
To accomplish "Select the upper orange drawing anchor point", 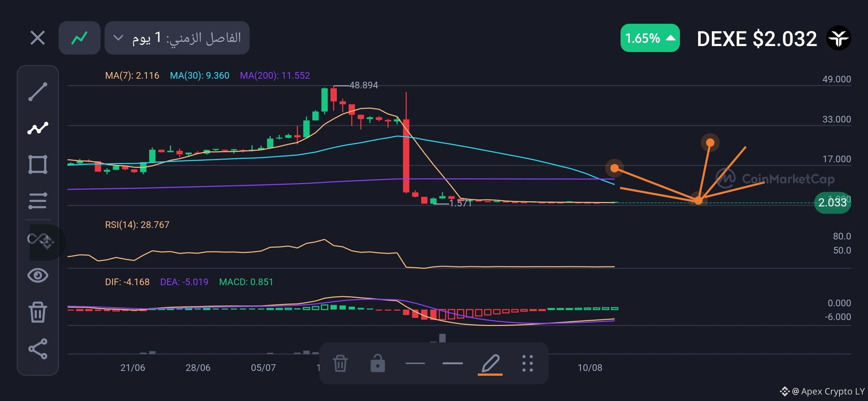I will click(710, 143).
